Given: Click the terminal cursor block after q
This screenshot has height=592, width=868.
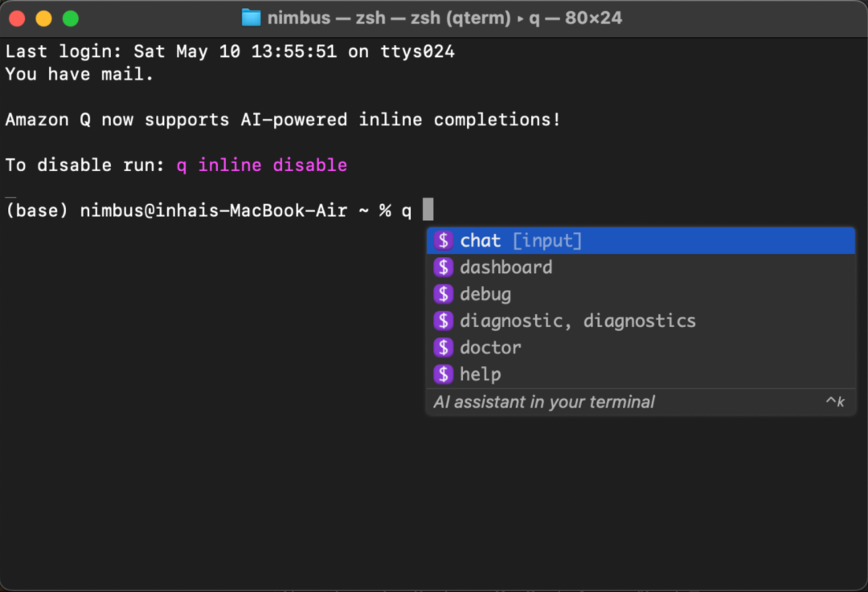Looking at the screenshot, I should click(428, 210).
